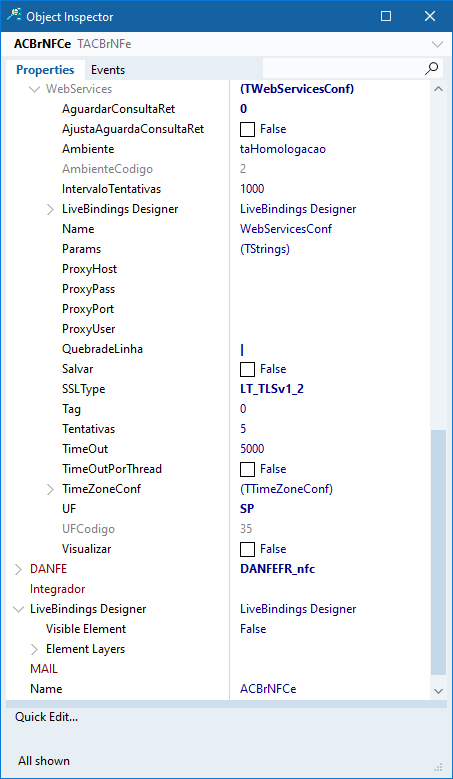
Task: Select the Visible Element value False
Action: coord(253,629)
